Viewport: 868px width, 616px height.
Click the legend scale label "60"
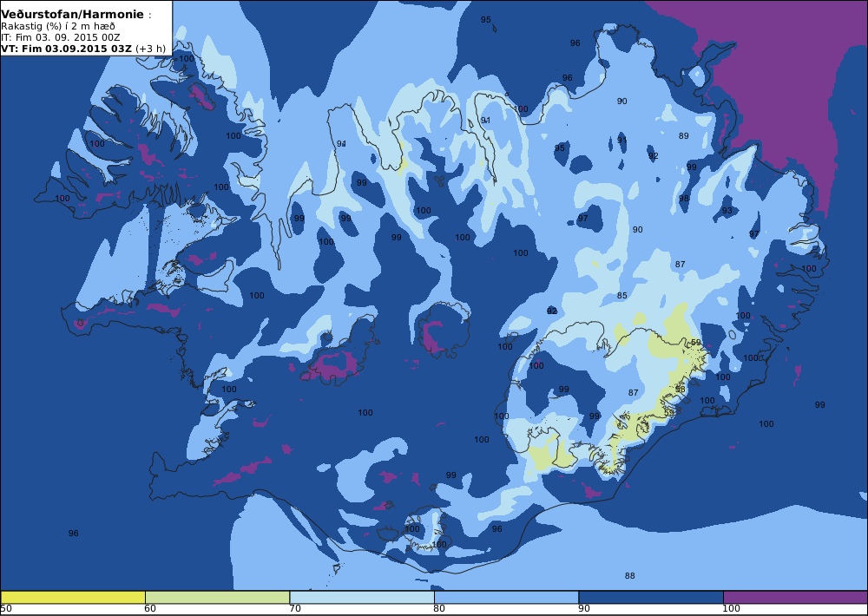tap(150, 609)
